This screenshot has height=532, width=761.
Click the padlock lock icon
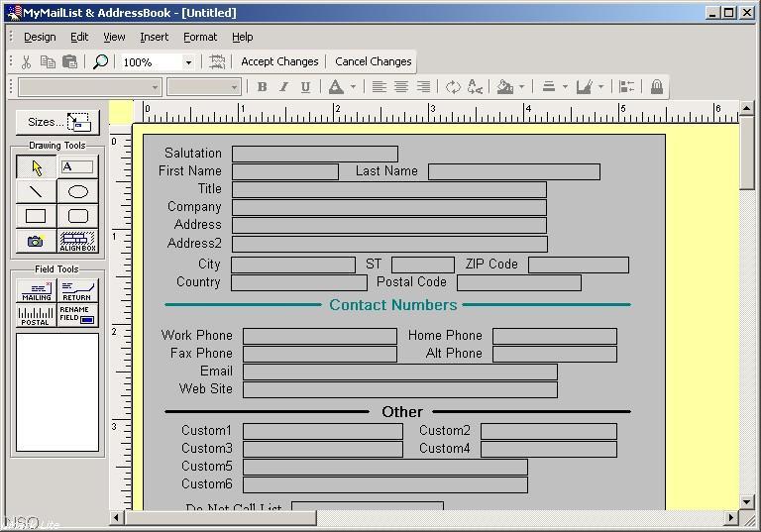pos(657,87)
